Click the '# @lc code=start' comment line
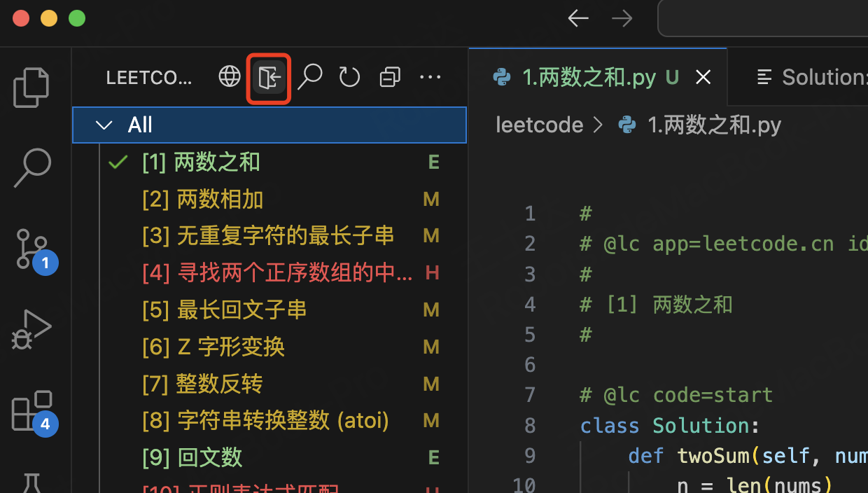 (676, 395)
